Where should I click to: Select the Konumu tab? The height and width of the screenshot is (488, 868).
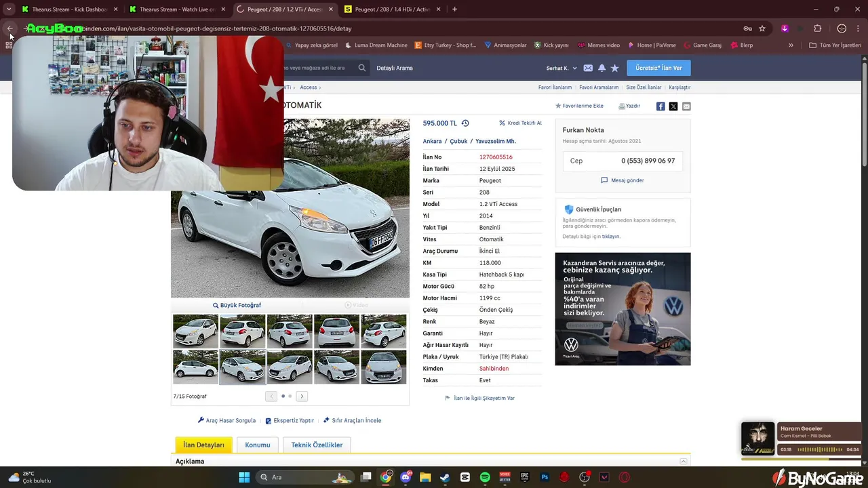pos(258,445)
